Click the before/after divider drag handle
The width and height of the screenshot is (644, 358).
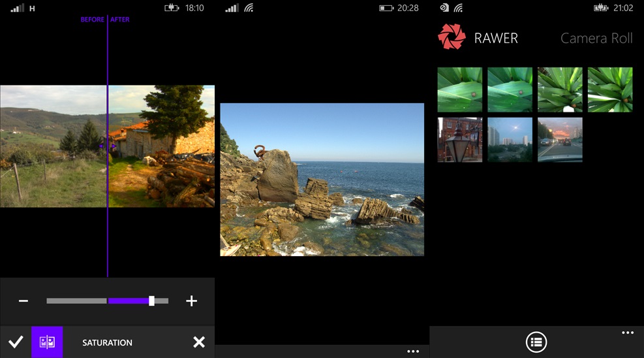(108, 146)
